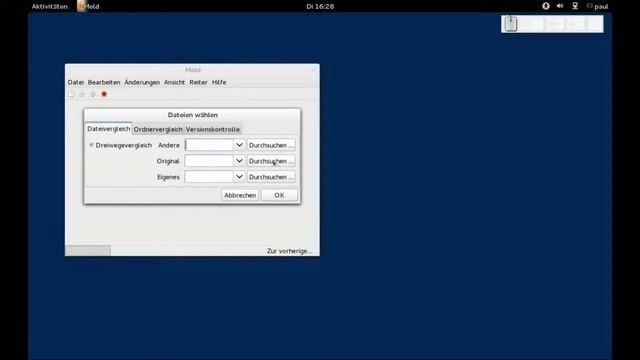The image size is (640, 360).
Task: Expand the Andere dropdown arrow
Action: pos(239,145)
